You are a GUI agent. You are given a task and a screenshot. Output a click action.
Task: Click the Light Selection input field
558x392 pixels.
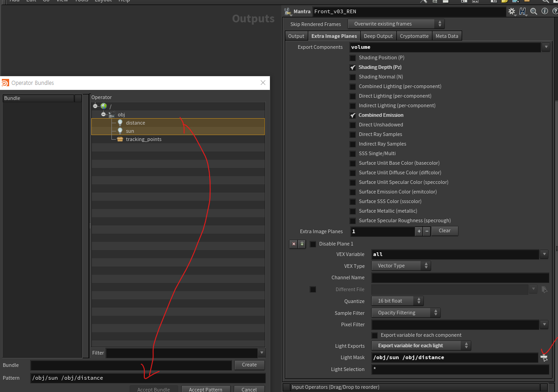(460, 369)
